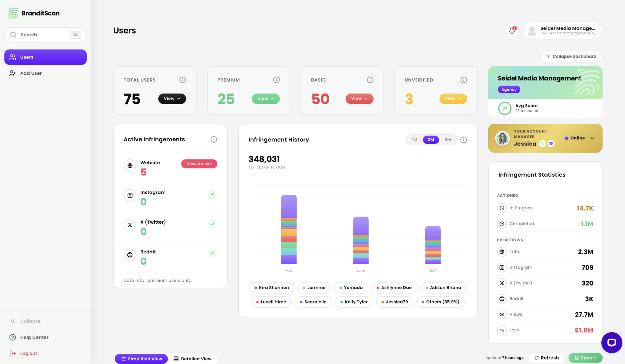
Task: Toggle Scorpielle legend chip
Action: pyautogui.click(x=313, y=302)
